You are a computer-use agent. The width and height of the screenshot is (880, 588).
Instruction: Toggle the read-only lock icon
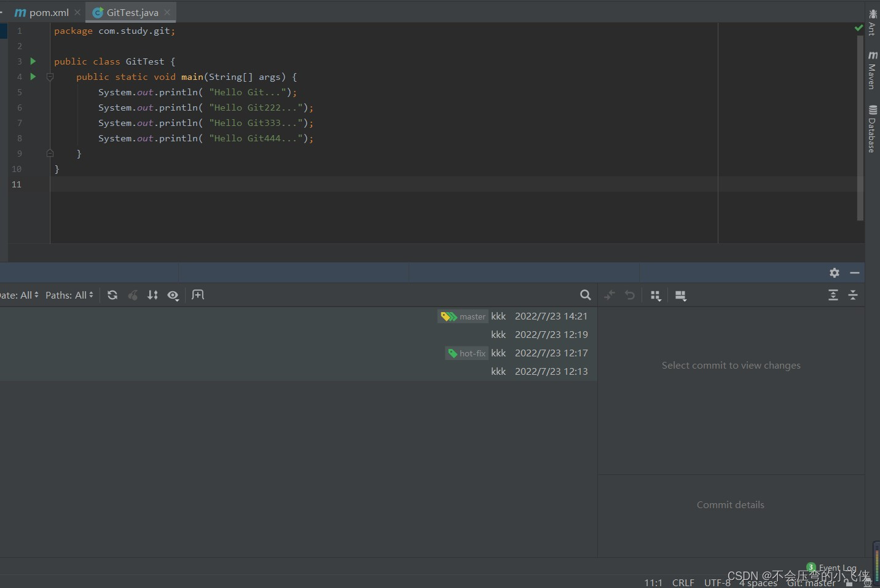coord(849,583)
